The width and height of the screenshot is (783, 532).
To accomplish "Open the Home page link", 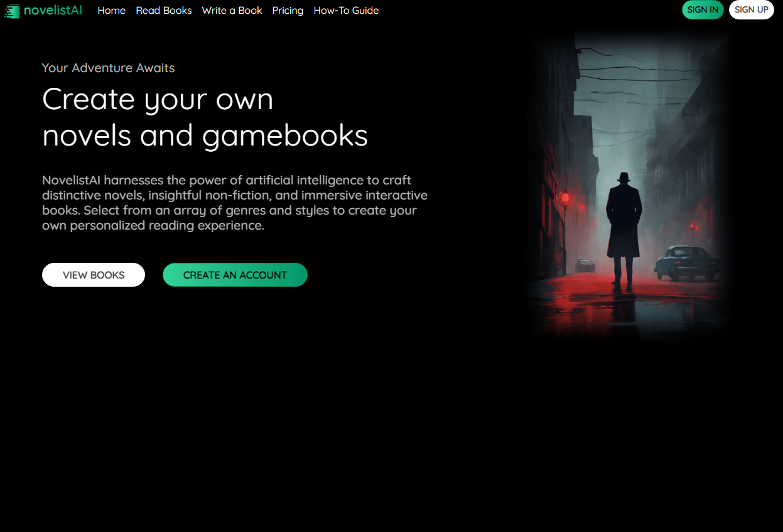I will click(112, 10).
